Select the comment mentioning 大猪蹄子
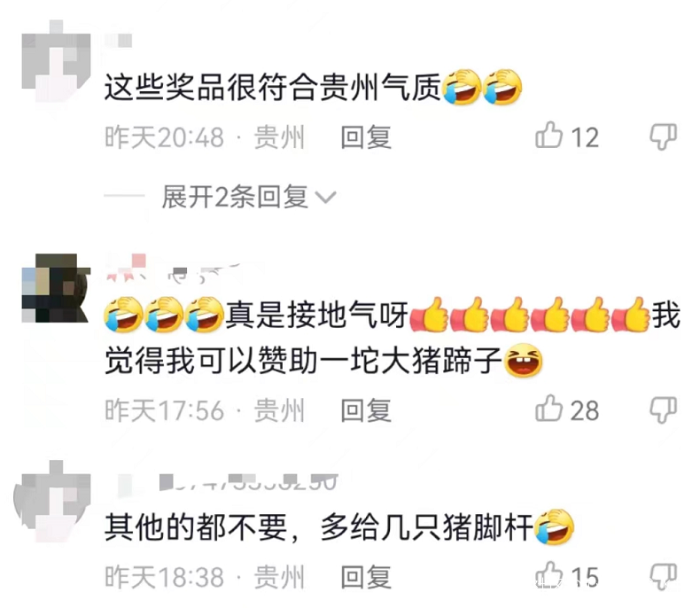The height and width of the screenshot is (608, 700). click(393, 338)
